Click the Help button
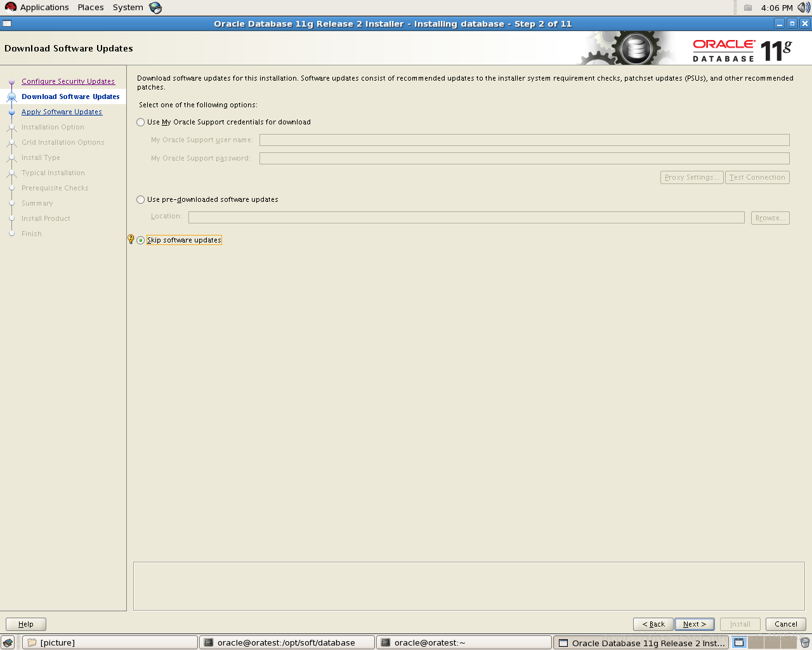The height and width of the screenshot is (650, 812). coord(26,624)
